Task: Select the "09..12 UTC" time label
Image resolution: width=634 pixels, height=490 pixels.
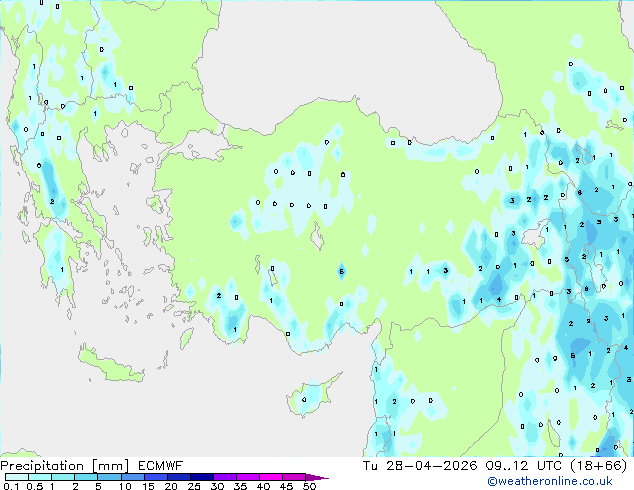Action: click(x=524, y=466)
